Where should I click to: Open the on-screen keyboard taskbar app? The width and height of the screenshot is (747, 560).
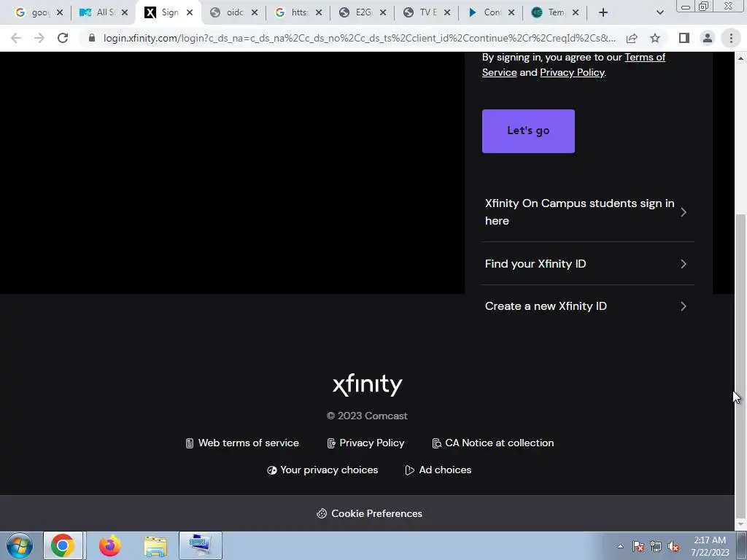coord(200,545)
